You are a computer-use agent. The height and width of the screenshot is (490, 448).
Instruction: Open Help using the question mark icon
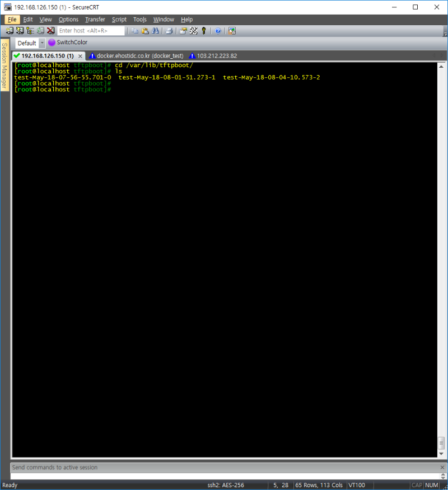point(218,31)
